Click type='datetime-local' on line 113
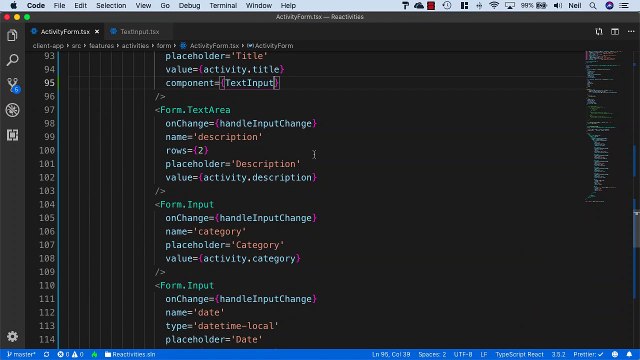 [x=222, y=326]
